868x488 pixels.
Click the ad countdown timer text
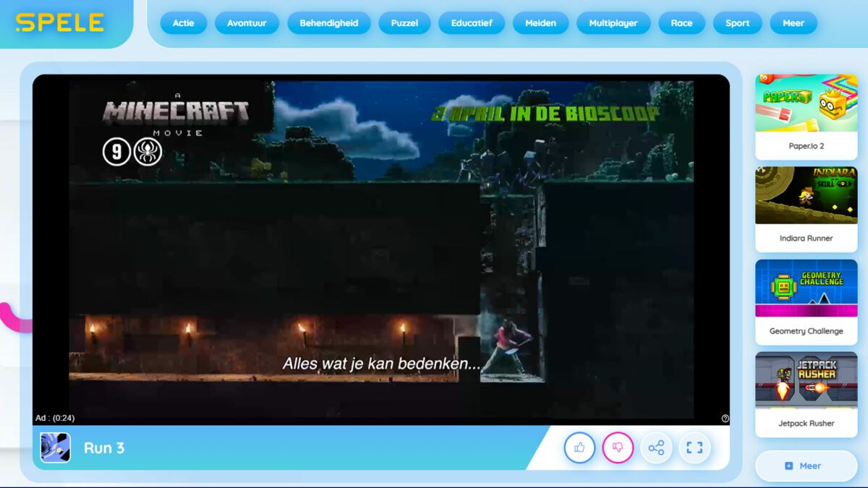(x=55, y=418)
